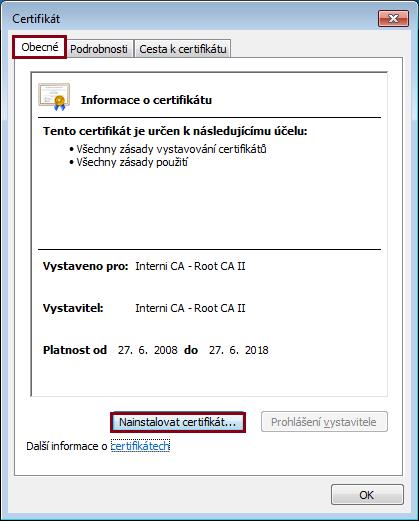Click the expiry date 27. 6. 2018

tap(239, 350)
